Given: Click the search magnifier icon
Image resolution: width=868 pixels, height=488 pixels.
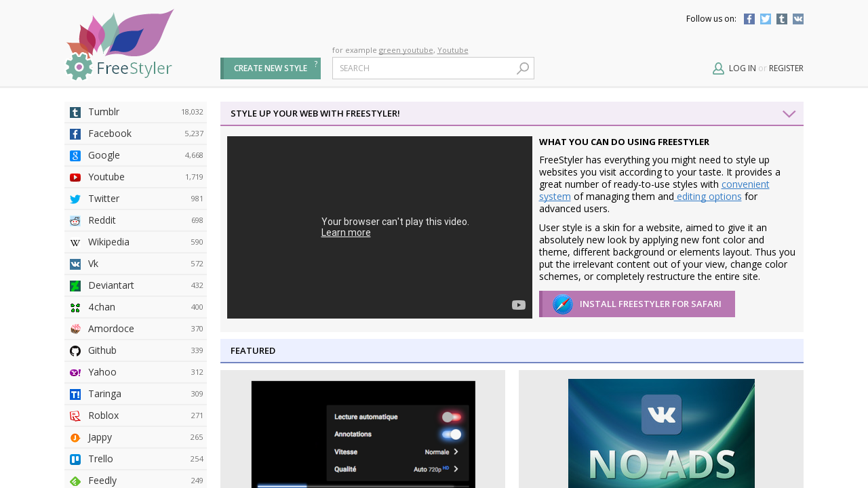Looking at the screenshot, I should [522, 68].
